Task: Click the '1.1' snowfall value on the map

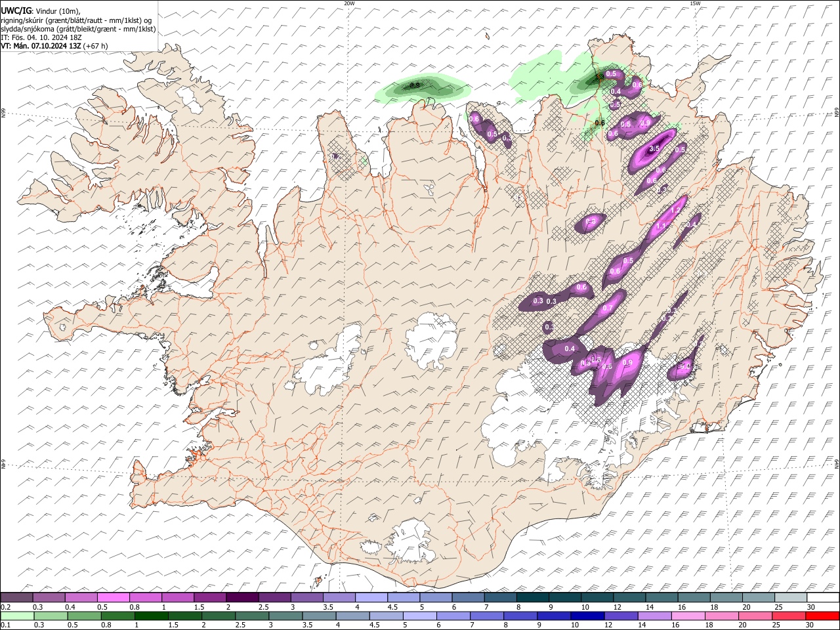Action: [x=661, y=226]
